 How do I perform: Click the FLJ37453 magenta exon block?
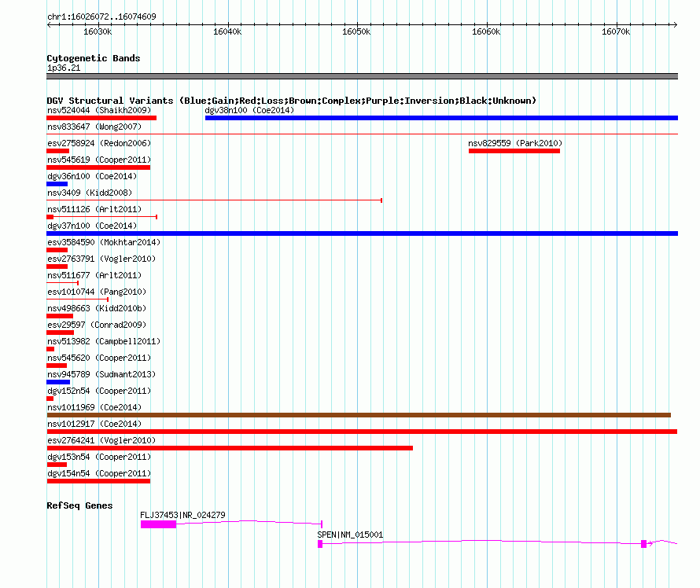click(x=158, y=524)
